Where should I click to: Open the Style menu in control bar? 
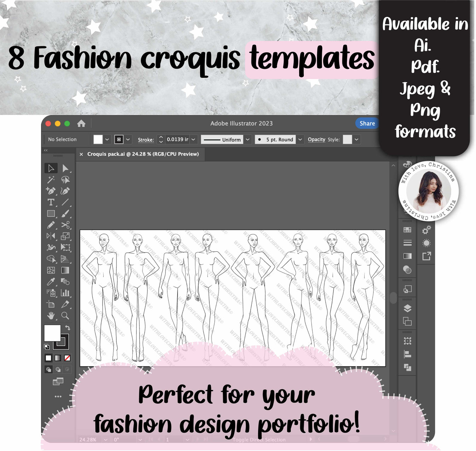click(356, 140)
